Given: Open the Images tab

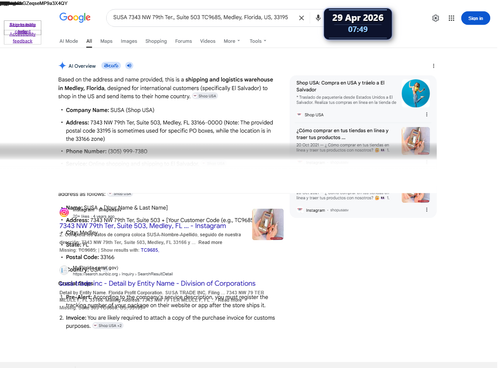Looking at the screenshot, I should coord(129,41).
